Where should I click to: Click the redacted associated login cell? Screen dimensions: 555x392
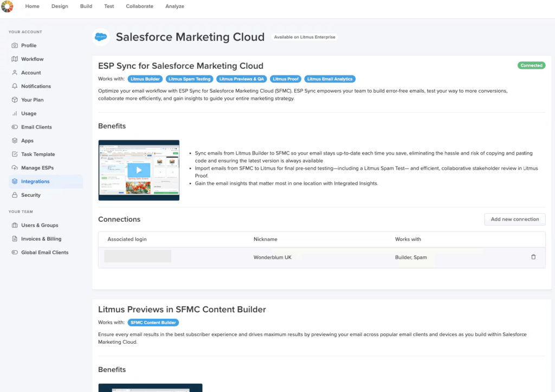coord(138,256)
